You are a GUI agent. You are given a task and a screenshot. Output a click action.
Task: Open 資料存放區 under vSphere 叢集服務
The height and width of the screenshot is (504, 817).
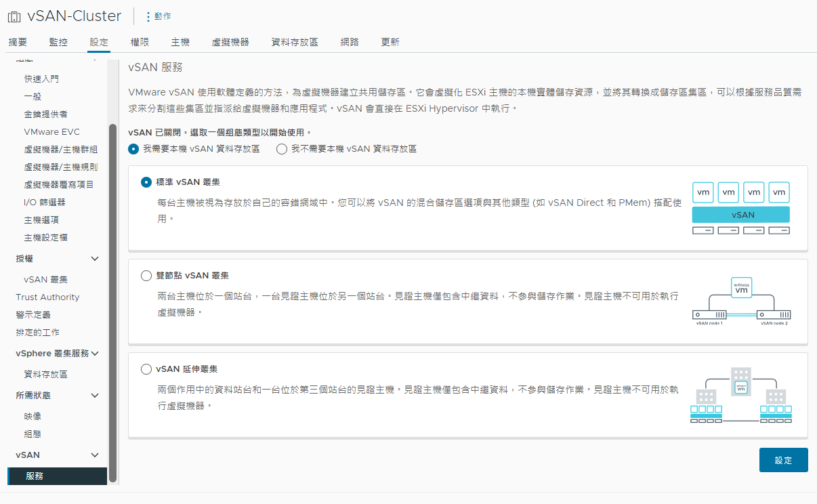[45, 374]
